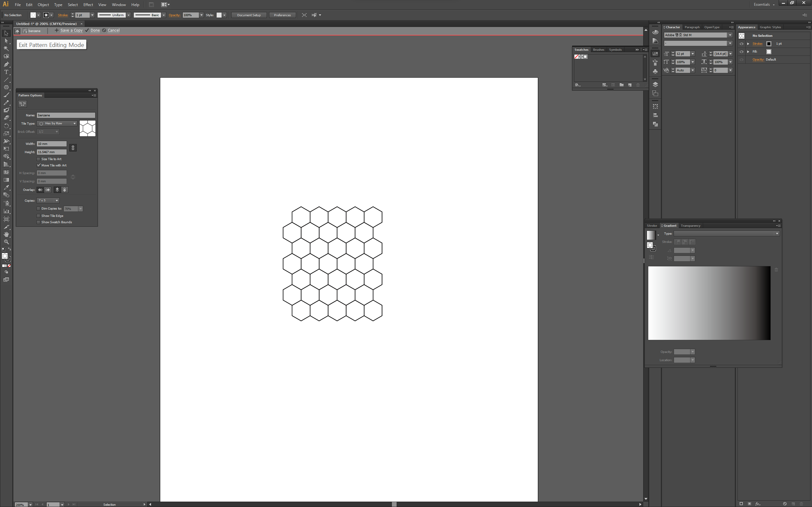This screenshot has width=812, height=507.
Task: Click Done to finish pattern editing
Action: (x=95, y=30)
